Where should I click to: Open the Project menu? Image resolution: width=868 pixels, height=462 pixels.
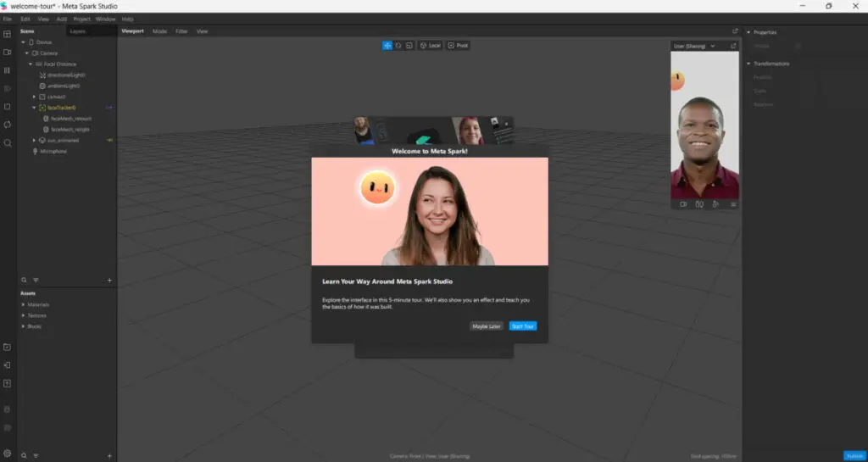[x=81, y=19]
